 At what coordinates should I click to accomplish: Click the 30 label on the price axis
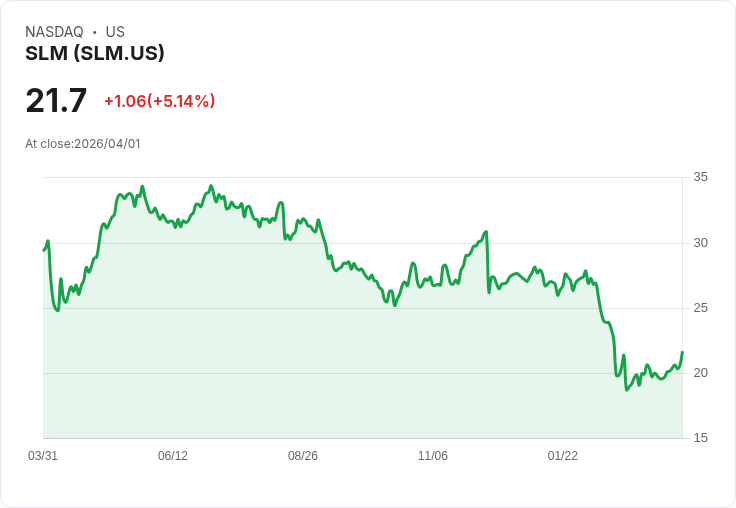(x=701, y=243)
